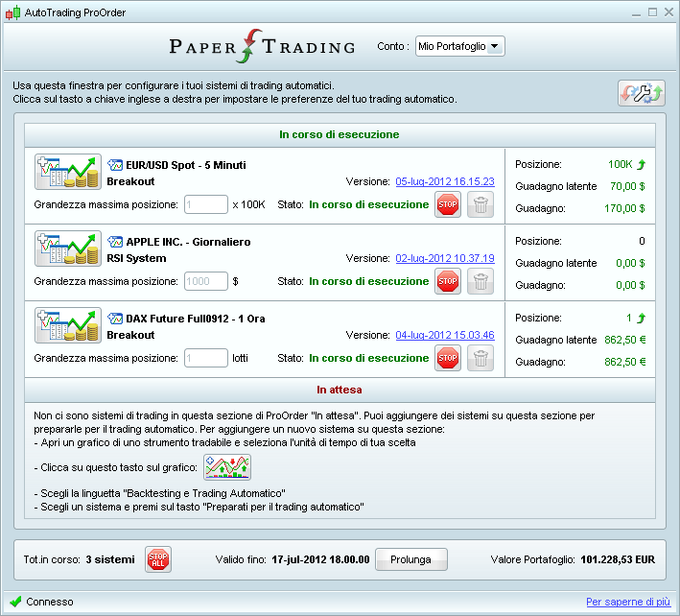Click the Prolunga button
This screenshot has width=680, height=616.
pos(410,559)
